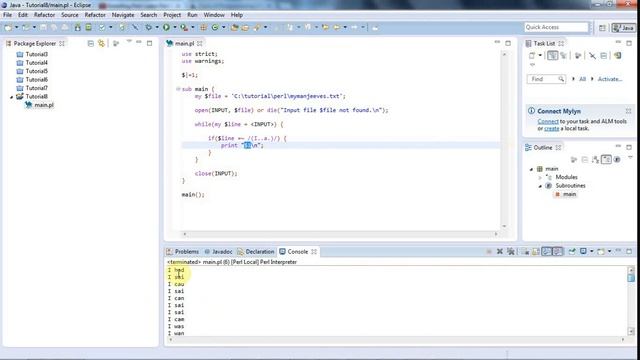
Task: Select the Java perspective button
Action: tap(623, 28)
